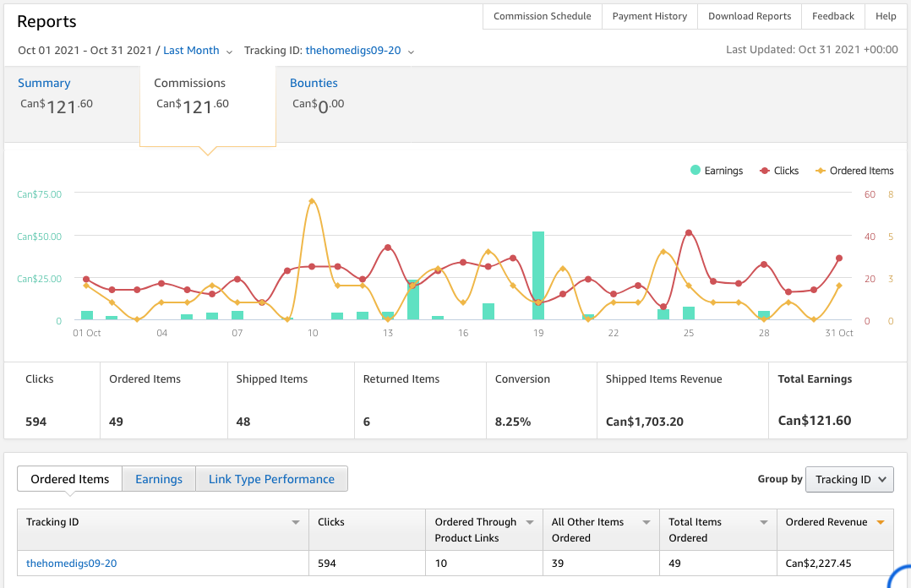Click the Reports page heading
The image size is (911, 588).
pos(46,21)
